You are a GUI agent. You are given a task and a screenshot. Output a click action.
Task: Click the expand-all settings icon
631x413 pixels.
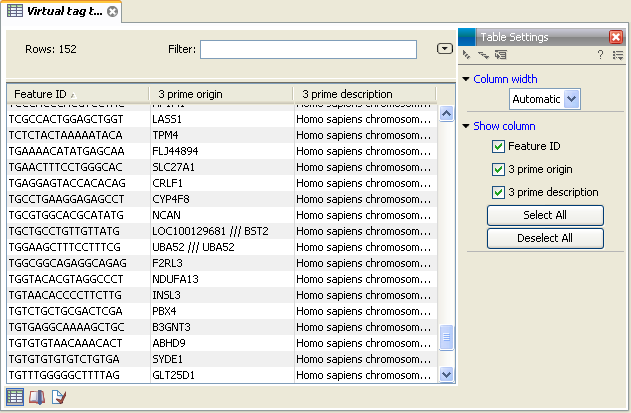483,55
